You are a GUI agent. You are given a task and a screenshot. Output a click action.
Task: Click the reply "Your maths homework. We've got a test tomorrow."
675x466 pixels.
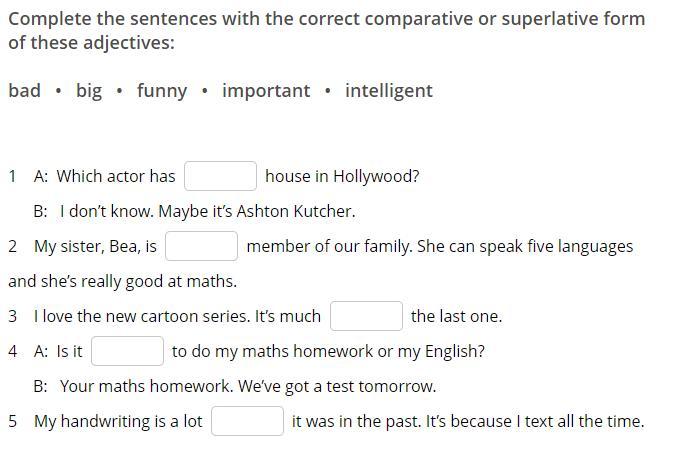click(247, 386)
